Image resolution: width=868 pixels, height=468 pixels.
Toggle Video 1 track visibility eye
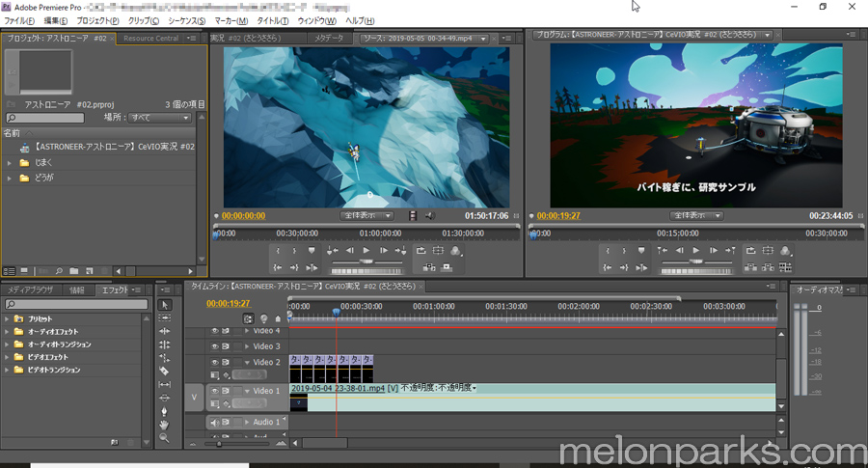(214, 391)
